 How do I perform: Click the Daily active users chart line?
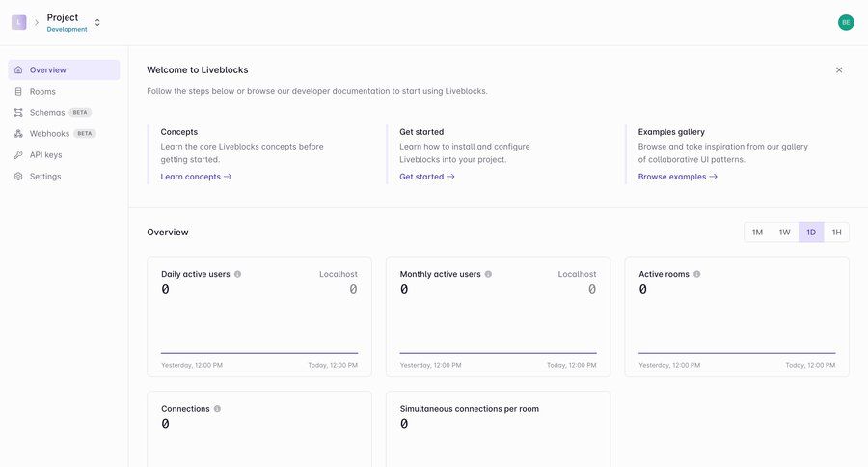(259, 353)
